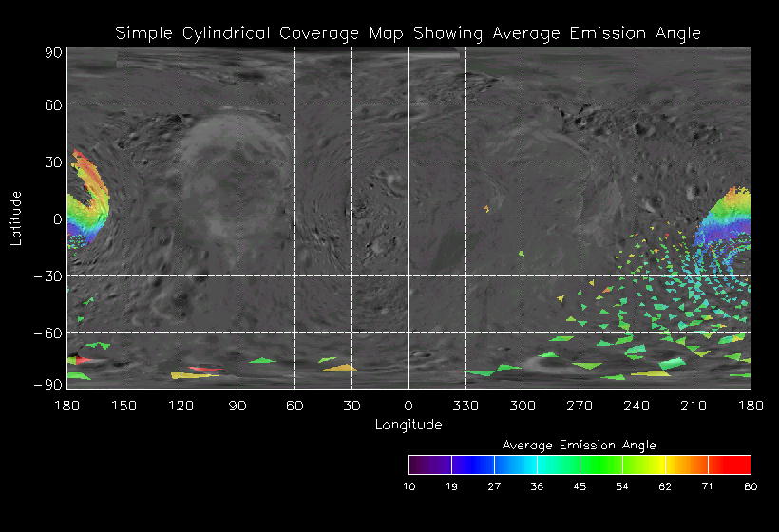Click the 'Latitude' axis label

tap(16, 218)
